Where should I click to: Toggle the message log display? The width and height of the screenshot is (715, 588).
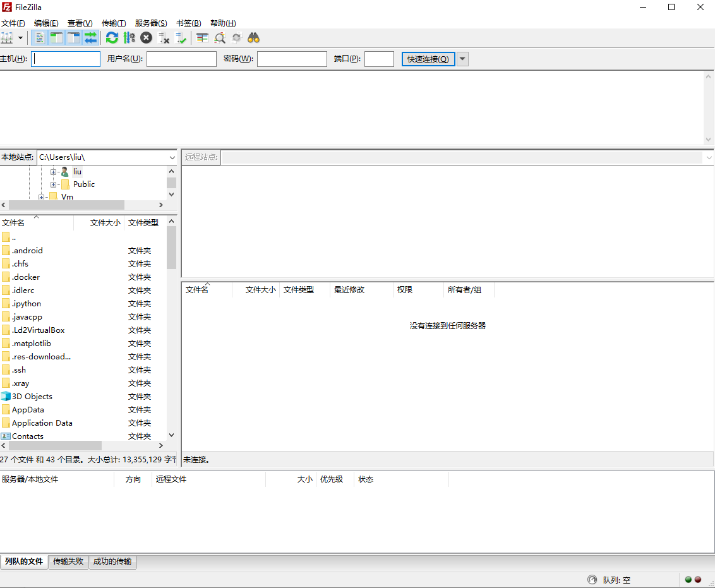(40, 38)
